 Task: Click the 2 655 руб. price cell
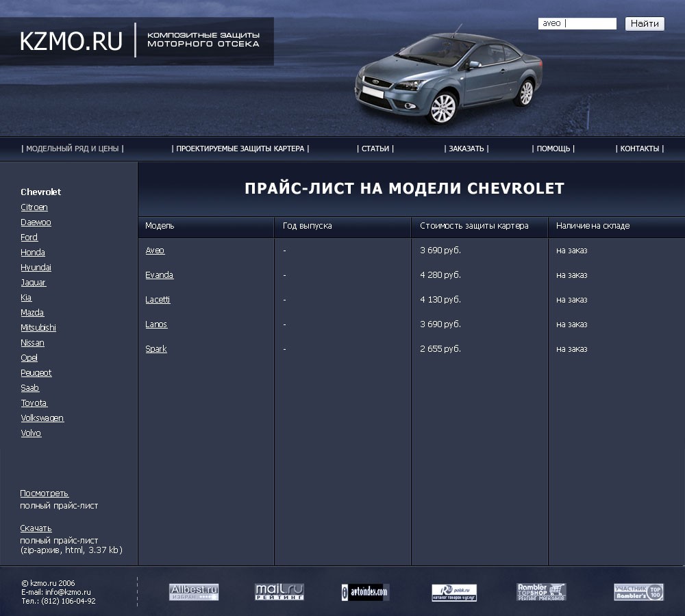tap(440, 349)
